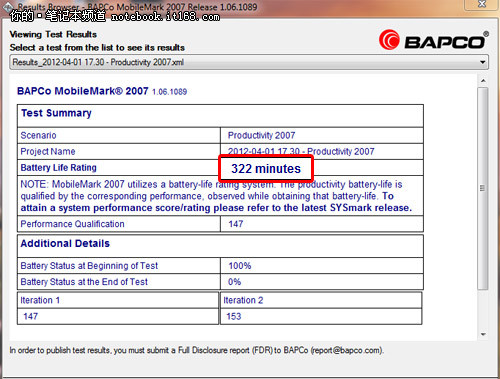Image resolution: width=500 pixels, height=379 pixels.
Task: Click the BAPCo logo icon
Action: (x=389, y=40)
